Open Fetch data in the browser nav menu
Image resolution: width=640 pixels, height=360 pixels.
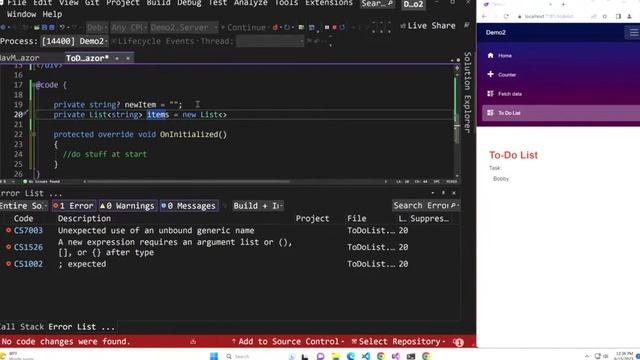click(x=510, y=94)
